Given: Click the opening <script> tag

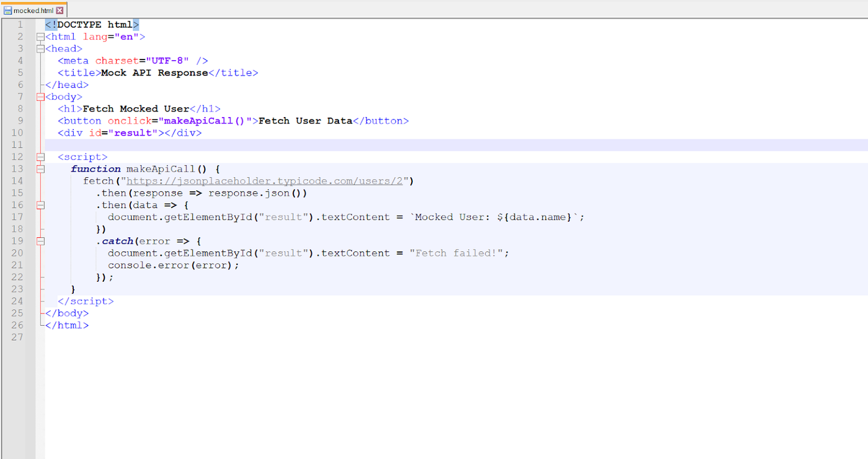Looking at the screenshot, I should pyautogui.click(x=82, y=157).
